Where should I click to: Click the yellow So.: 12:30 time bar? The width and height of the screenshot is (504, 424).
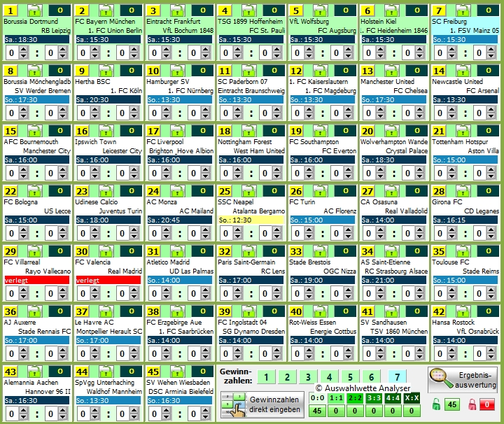[x=251, y=220]
